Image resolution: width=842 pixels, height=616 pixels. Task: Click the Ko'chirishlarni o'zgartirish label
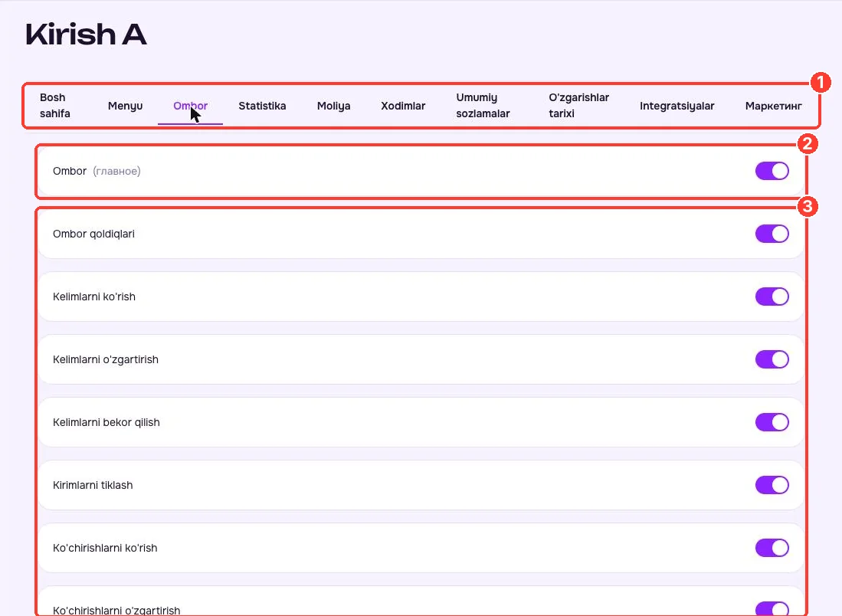[x=116, y=611]
